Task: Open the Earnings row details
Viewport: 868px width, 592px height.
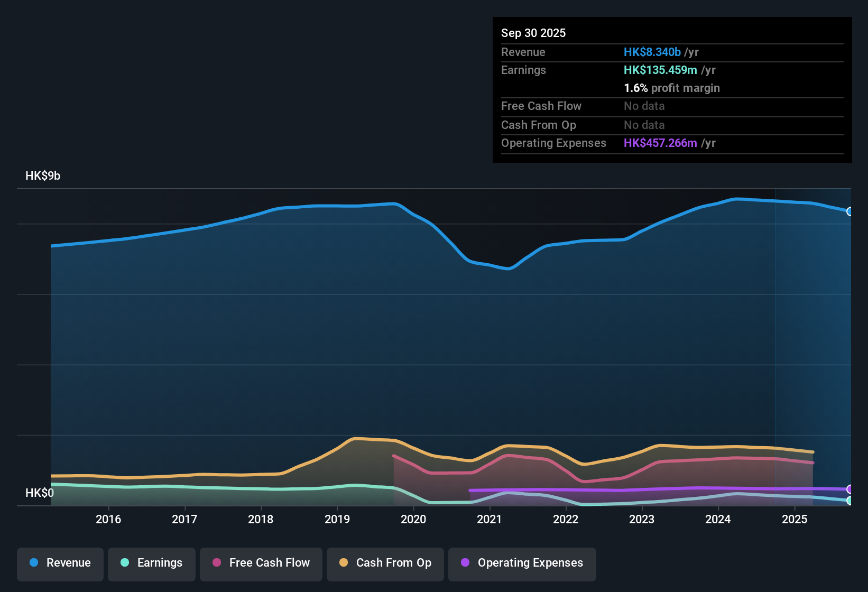Action: pos(523,70)
